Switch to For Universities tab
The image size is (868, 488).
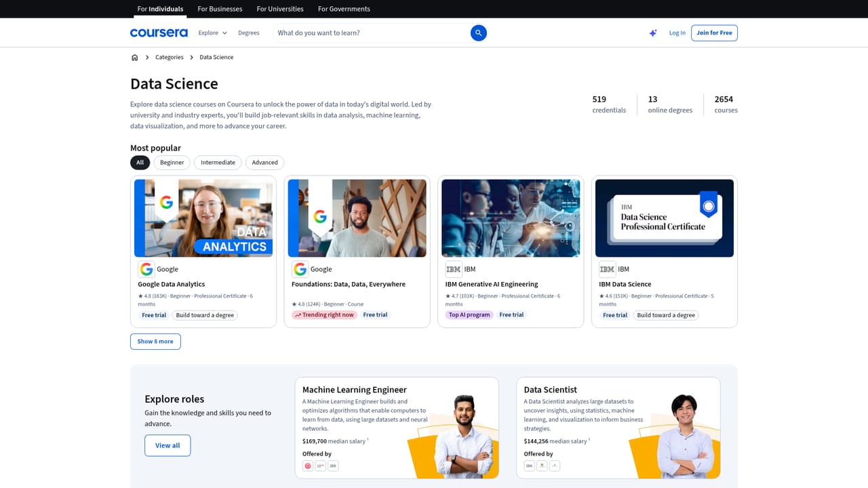pyautogui.click(x=280, y=9)
